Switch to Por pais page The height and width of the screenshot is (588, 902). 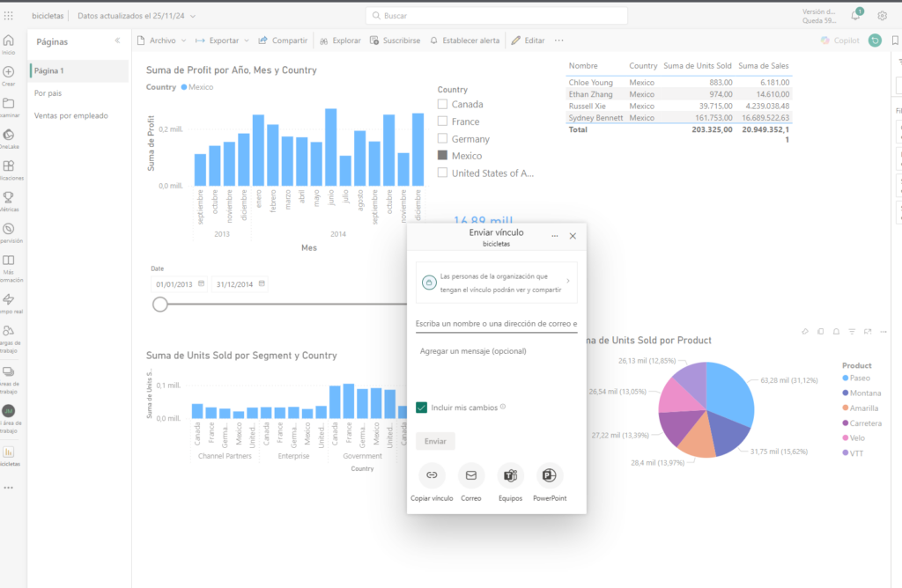point(48,92)
